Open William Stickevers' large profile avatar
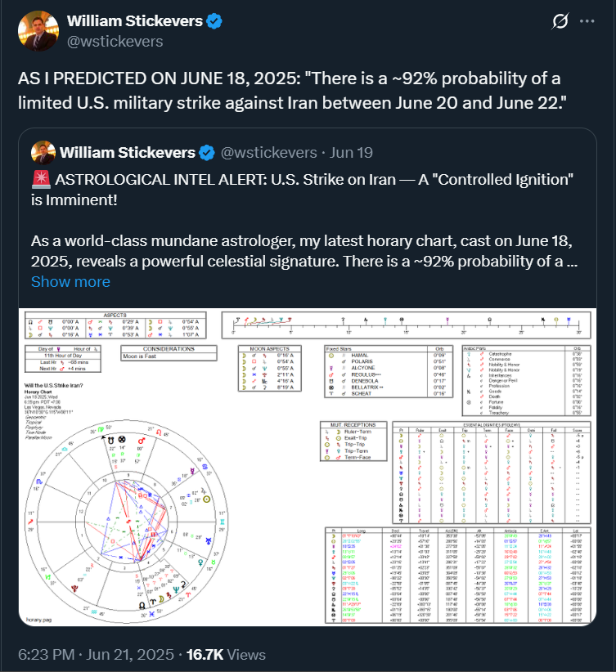616x672 pixels. coord(38,31)
